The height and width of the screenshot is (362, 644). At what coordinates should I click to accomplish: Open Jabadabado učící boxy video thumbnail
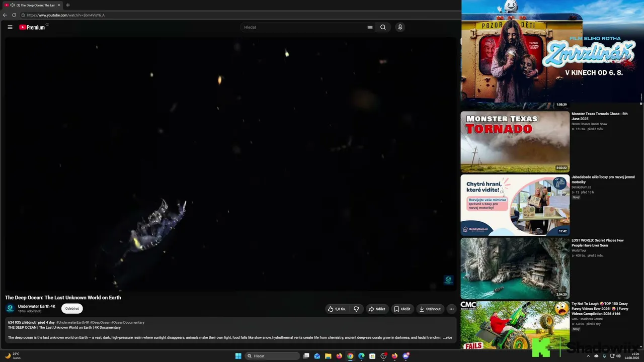pos(515,205)
